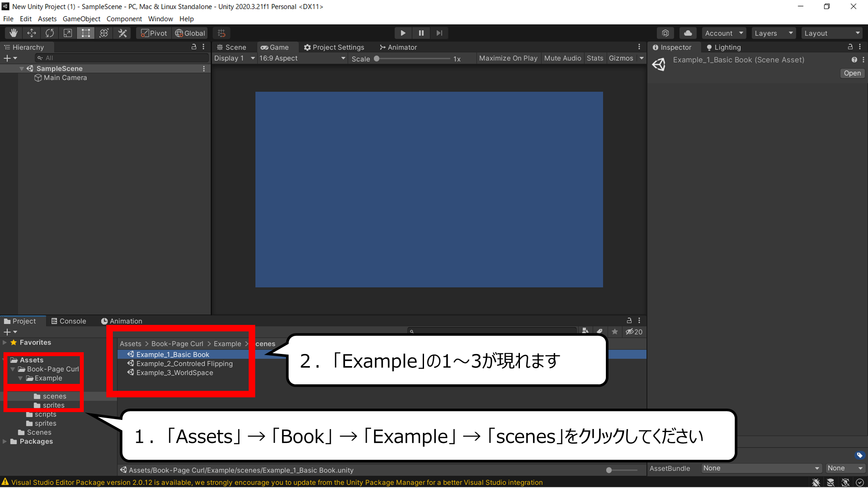Open custom editor tools
Image resolution: width=868 pixels, height=488 pixels.
coord(122,33)
